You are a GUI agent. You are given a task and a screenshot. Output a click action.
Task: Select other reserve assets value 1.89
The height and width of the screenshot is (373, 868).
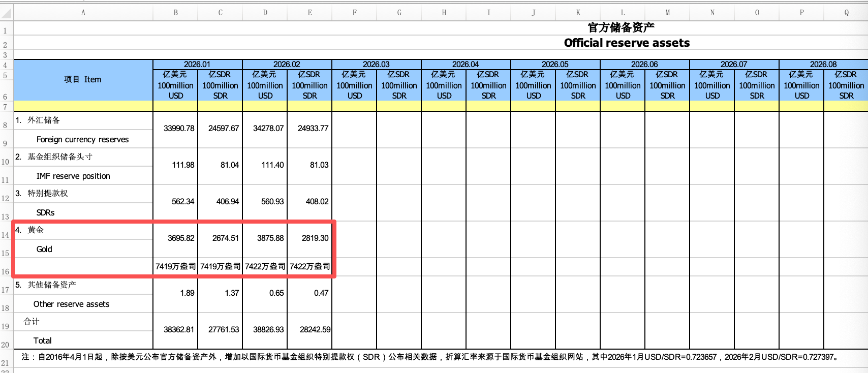tap(187, 293)
